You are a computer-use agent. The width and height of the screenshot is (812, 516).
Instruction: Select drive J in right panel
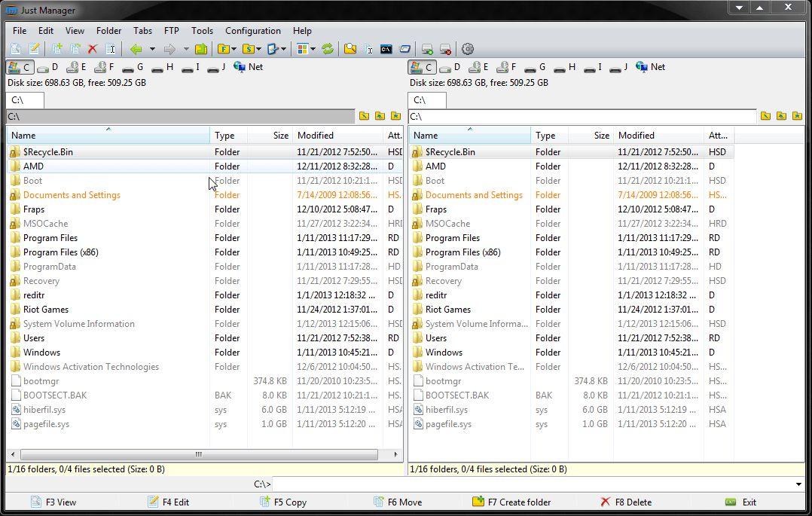click(619, 67)
